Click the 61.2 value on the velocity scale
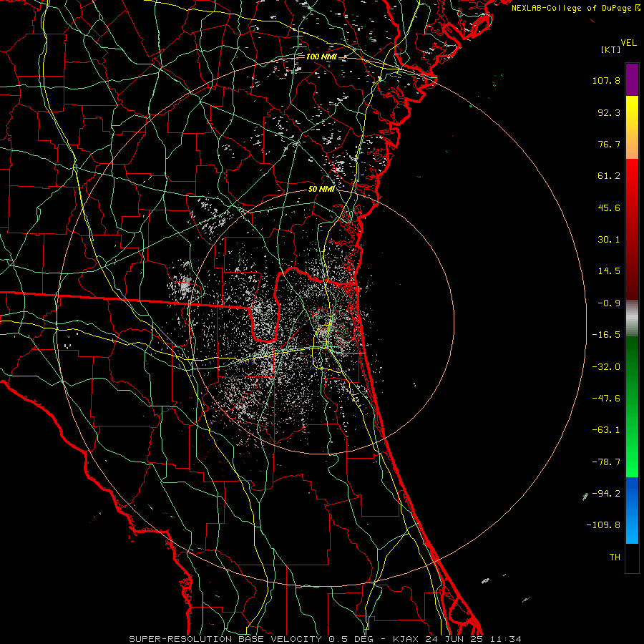Image resolution: width=644 pixels, height=644 pixels. pos(609,176)
